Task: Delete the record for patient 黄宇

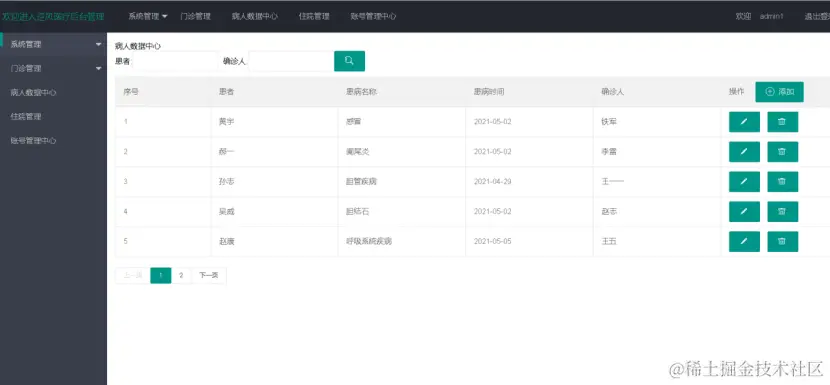Action: pos(782,122)
